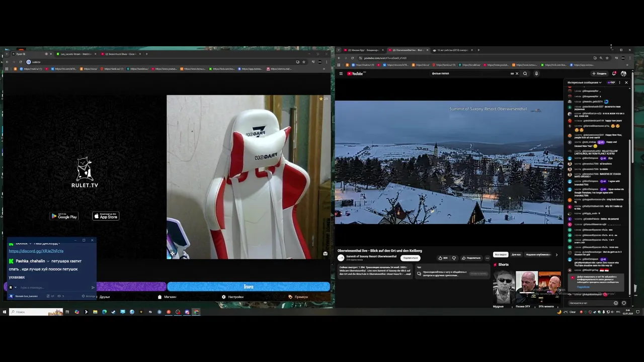This screenshot has width=644, height=362.
Task: Expand the chat identity selector beside message box
Action: pos(16,288)
